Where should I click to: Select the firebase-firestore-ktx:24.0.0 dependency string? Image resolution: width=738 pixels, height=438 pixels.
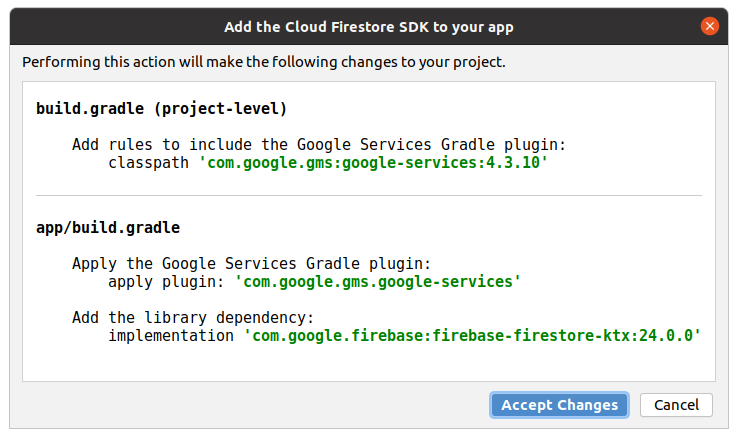472,336
